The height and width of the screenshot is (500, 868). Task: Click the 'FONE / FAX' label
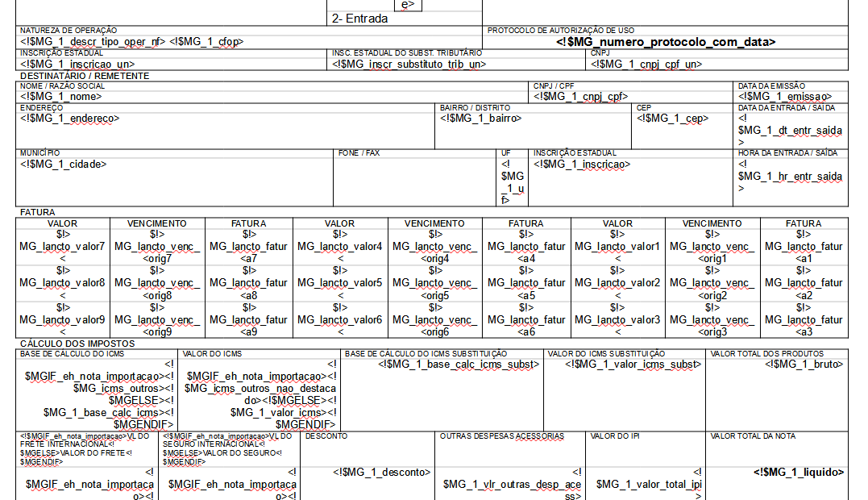[359, 153]
